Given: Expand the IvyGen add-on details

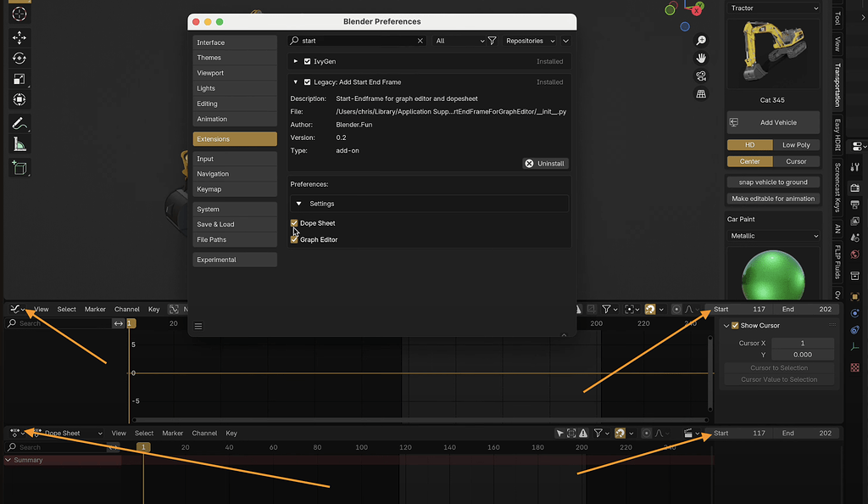Looking at the screenshot, I should tap(296, 61).
